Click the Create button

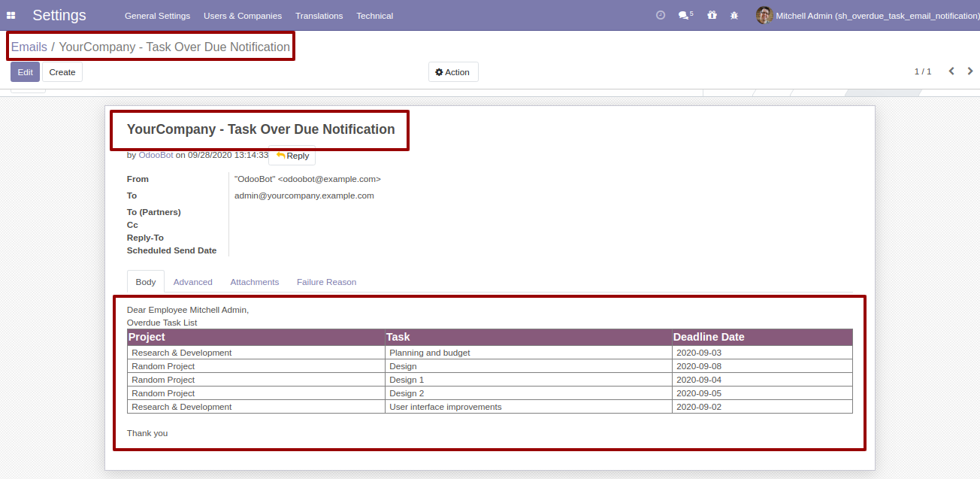tap(62, 72)
